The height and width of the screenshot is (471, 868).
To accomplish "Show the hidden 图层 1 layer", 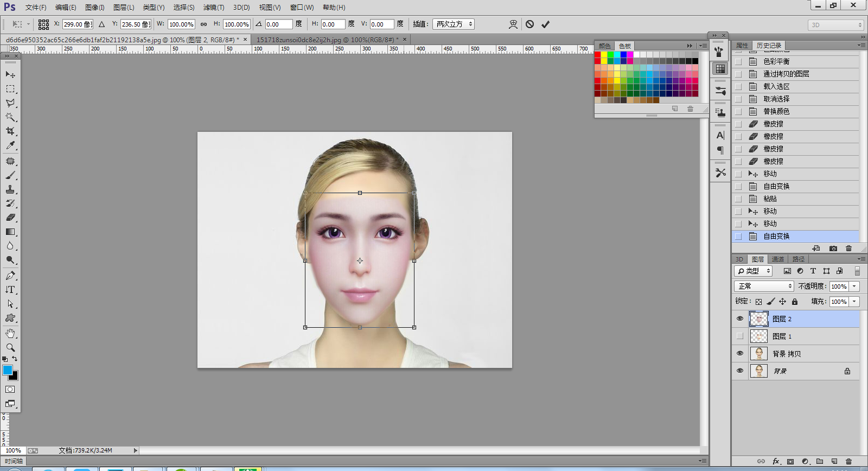I will point(739,336).
